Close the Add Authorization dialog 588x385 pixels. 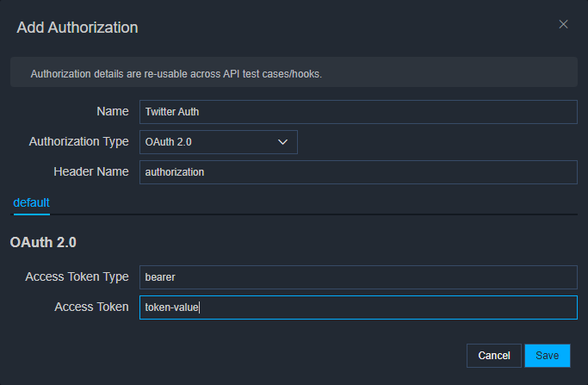pos(563,24)
